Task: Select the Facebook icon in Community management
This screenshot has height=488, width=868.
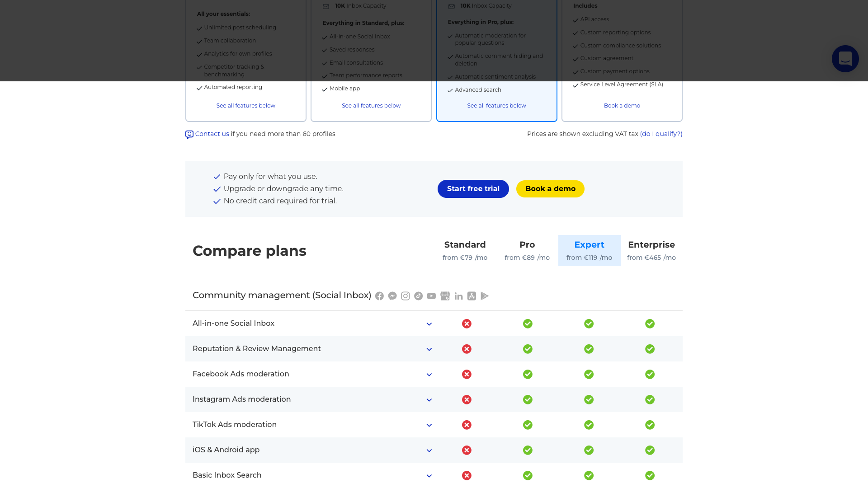Action: 379,296
